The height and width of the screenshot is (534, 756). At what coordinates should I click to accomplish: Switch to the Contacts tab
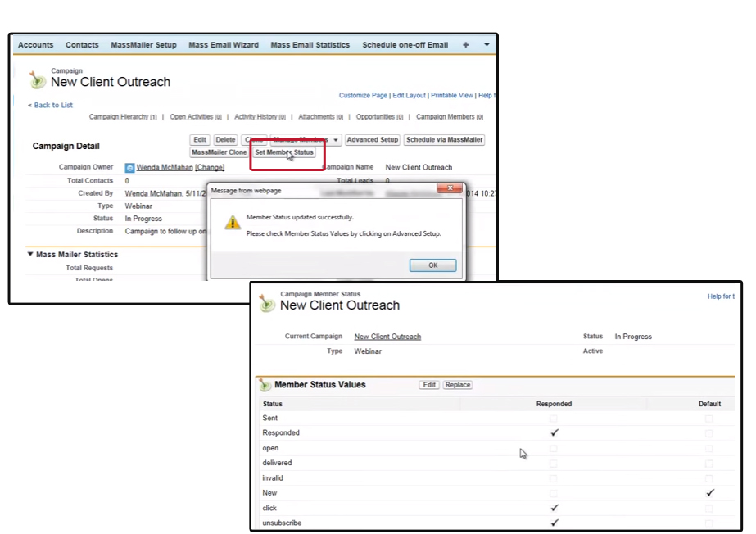[x=82, y=45]
